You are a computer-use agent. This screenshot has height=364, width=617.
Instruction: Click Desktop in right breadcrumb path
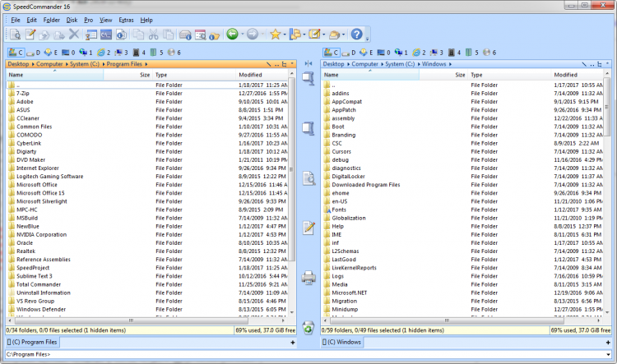333,64
